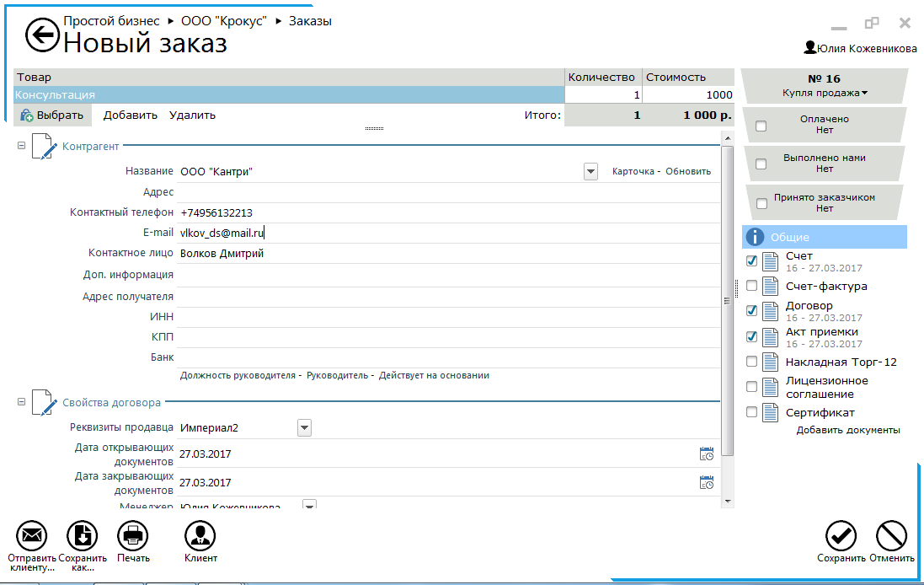Click the Адрес input field
This screenshot has height=585, width=924.
point(448,192)
